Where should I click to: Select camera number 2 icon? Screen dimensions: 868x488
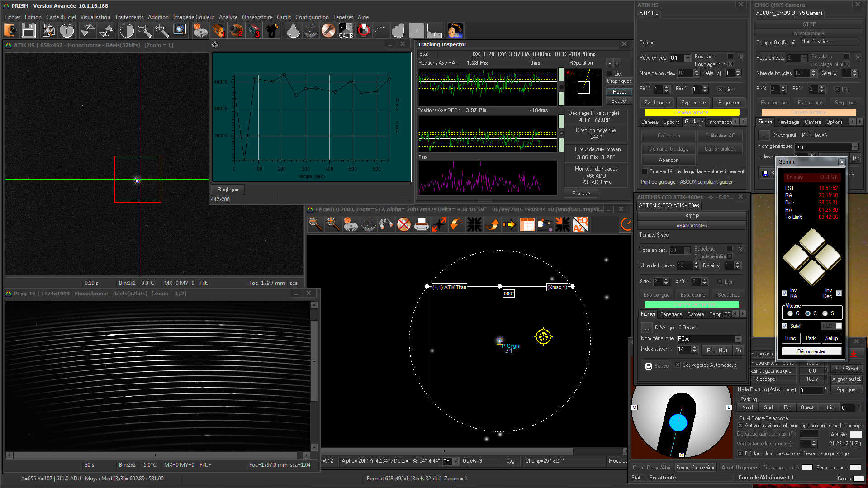tap(236, 30)
